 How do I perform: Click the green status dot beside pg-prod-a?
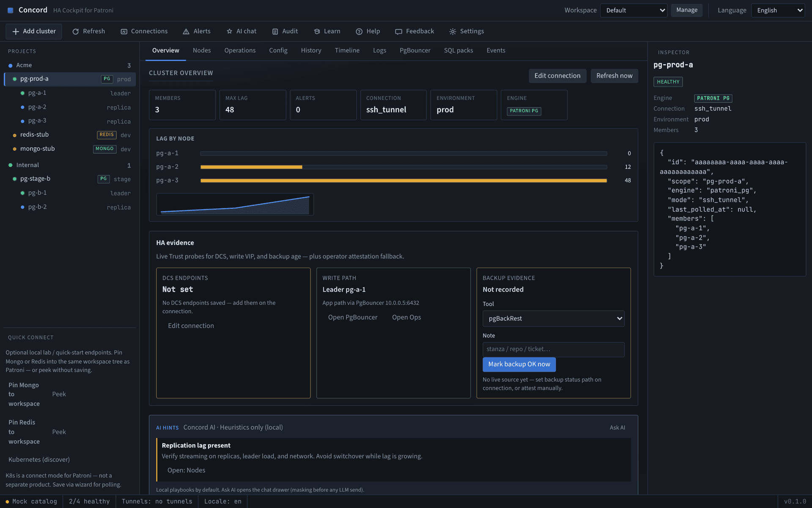click(15, 79)
